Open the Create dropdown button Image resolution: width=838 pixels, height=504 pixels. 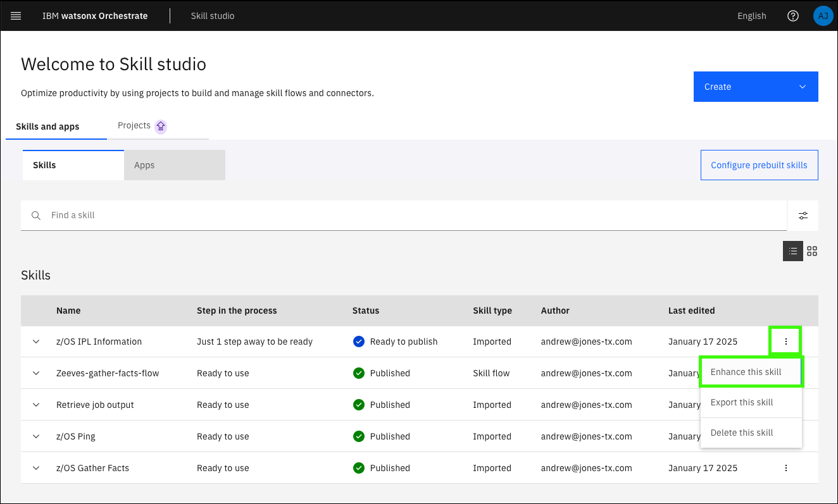point(755,87)
